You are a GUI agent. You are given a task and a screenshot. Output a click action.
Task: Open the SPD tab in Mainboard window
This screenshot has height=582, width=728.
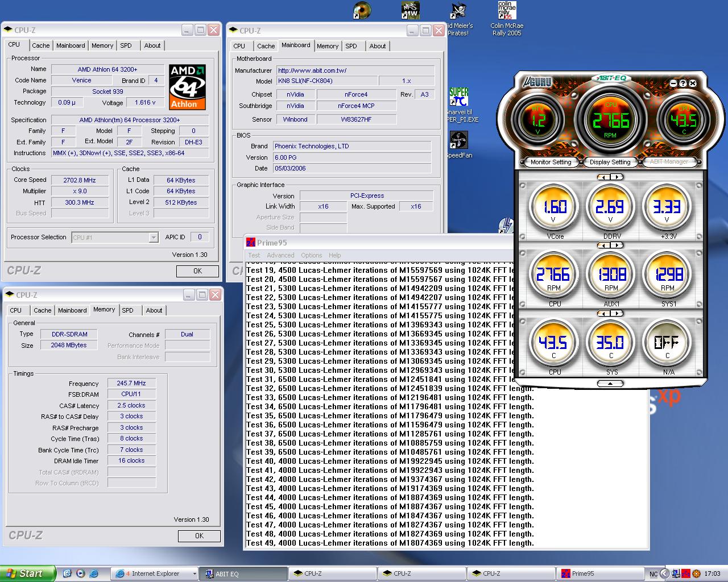(351, 46)
